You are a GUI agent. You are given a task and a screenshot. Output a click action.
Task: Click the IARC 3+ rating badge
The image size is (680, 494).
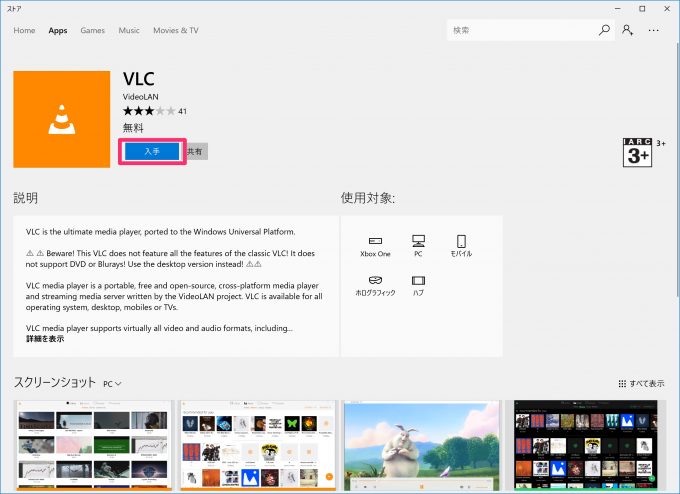[637, 152]
